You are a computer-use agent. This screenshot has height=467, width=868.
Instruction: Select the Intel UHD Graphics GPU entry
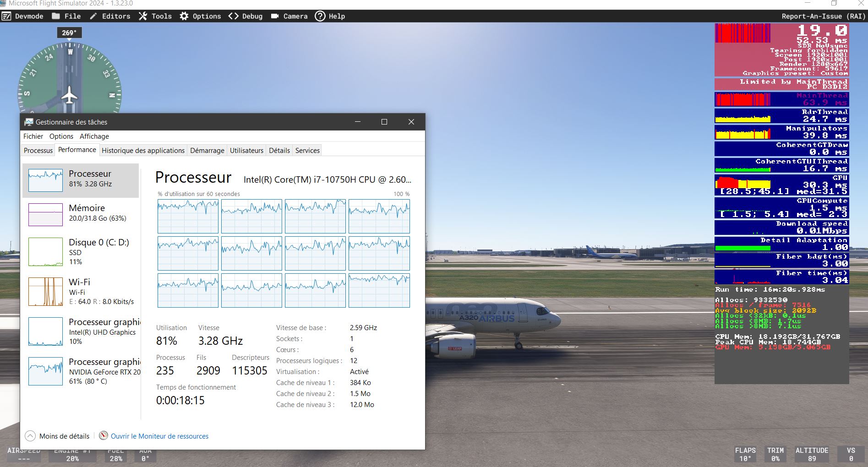81,331
